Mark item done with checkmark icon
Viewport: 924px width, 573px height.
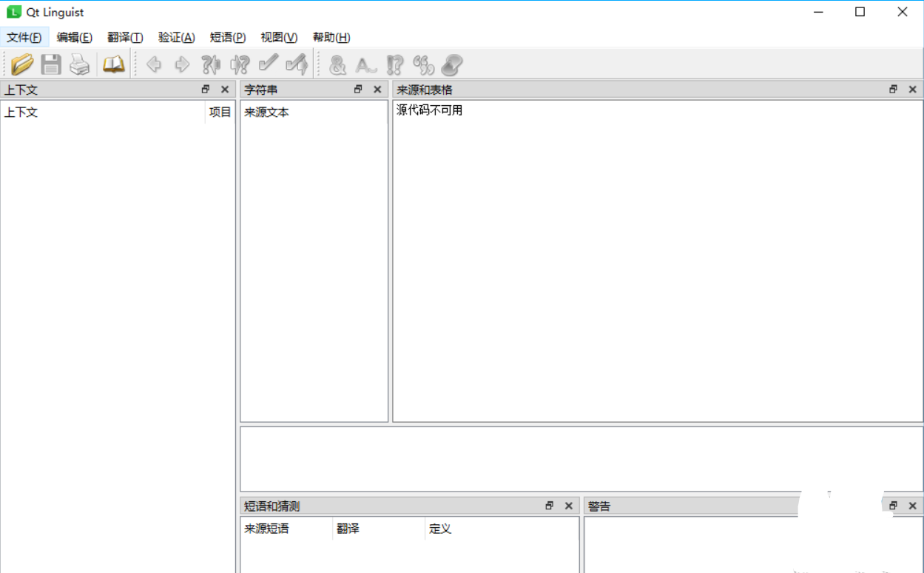268,65
